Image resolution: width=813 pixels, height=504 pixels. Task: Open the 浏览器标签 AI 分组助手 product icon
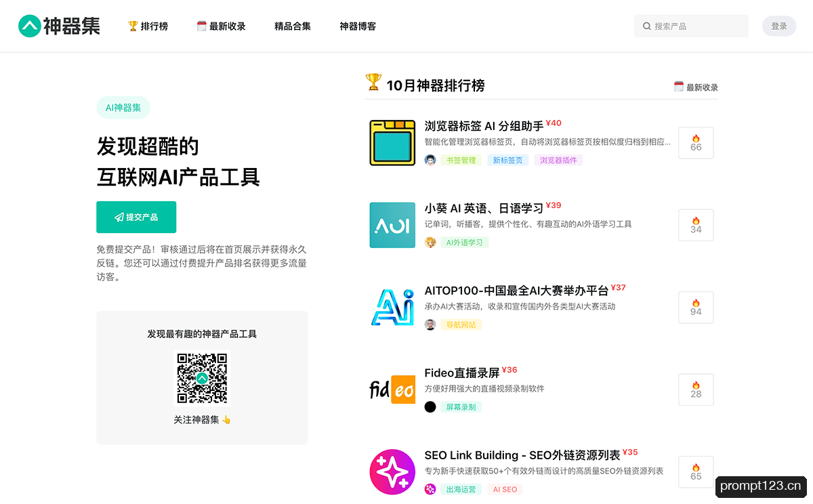coord(392,143)
